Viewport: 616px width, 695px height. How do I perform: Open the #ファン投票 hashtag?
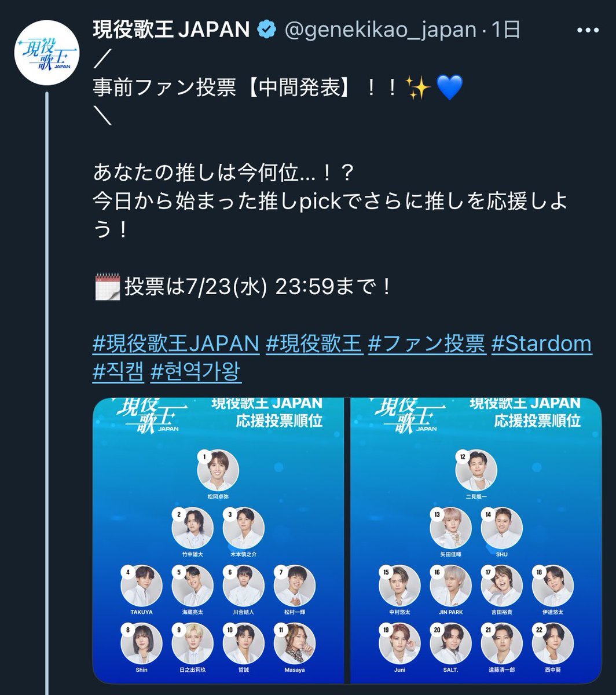click(427, 343)
